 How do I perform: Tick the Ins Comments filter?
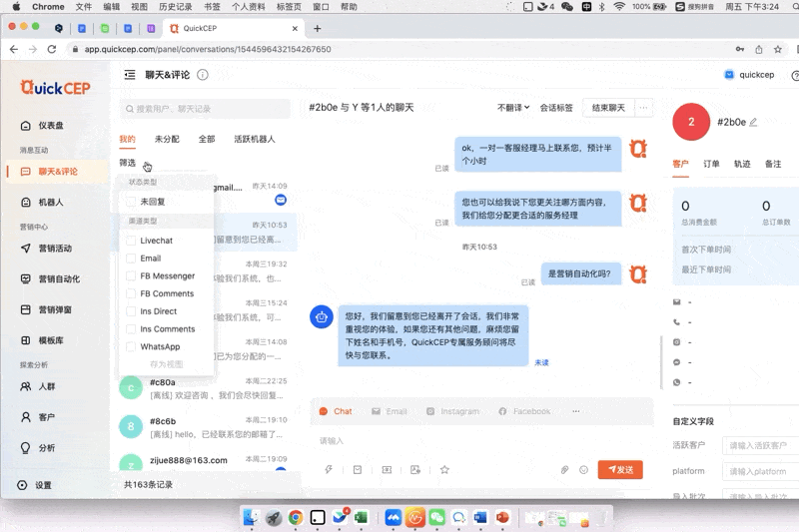(131, 328)
